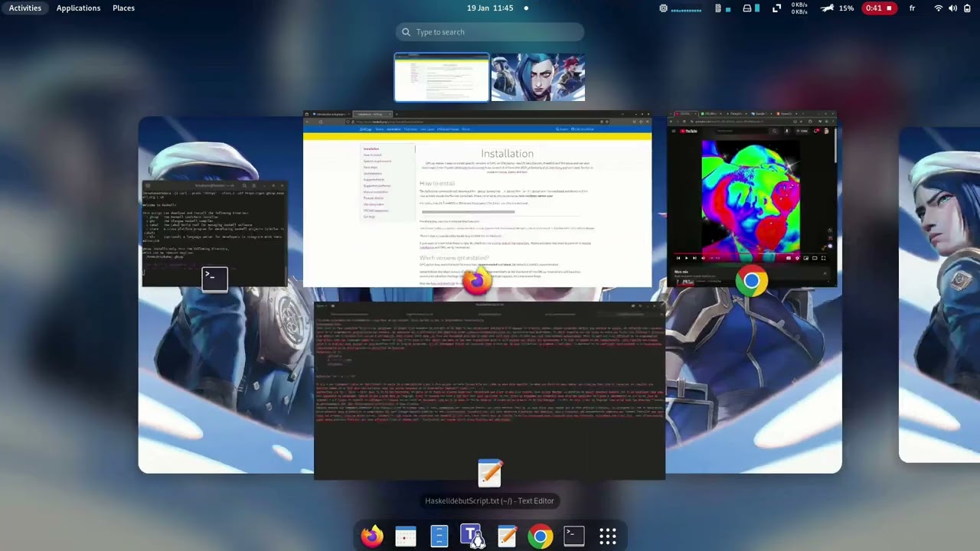Select the Terminal window preview
Image resolution: width=980 pixels, height=551 pixels.
pyautogui.click(x=214, y=233)
